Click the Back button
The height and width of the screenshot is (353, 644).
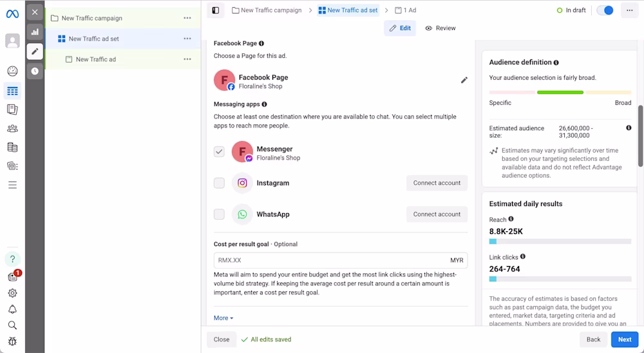point(593,339)
